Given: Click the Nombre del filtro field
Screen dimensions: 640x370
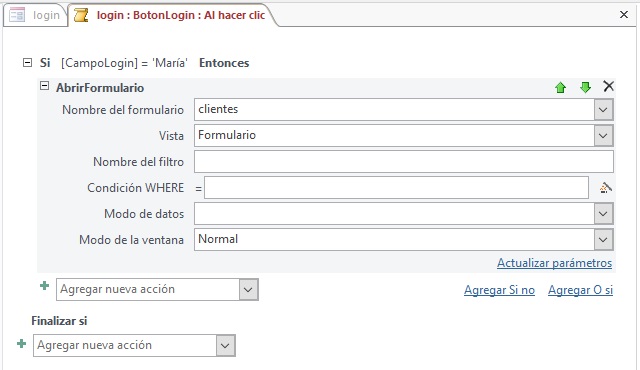Looking at the screenshot, I should pos(404,162).
